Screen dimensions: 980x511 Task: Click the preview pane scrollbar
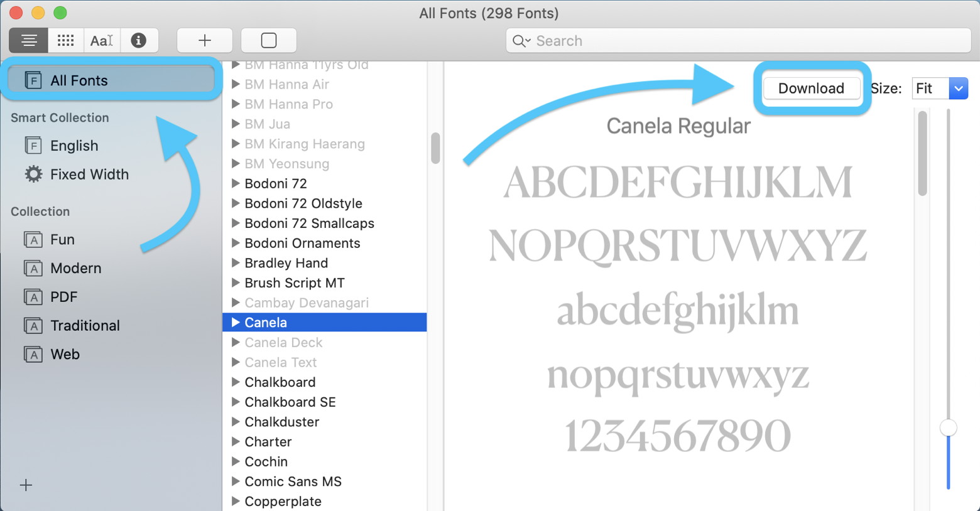(x=922, y=154)
